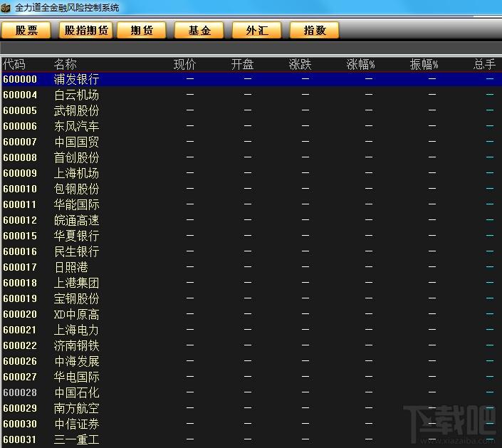The width and height of the screenshot is (502, 448).
Task: Switch to 指数 category
Action: [315, 31]
